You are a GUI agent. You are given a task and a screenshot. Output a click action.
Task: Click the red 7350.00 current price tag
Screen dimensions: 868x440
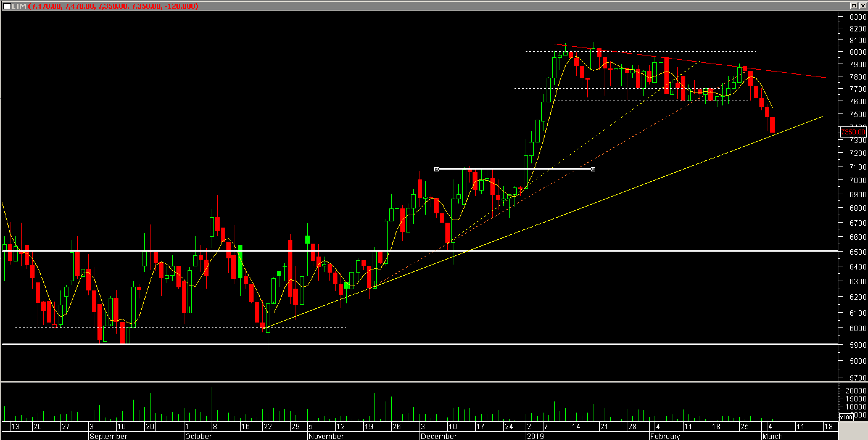853,132
